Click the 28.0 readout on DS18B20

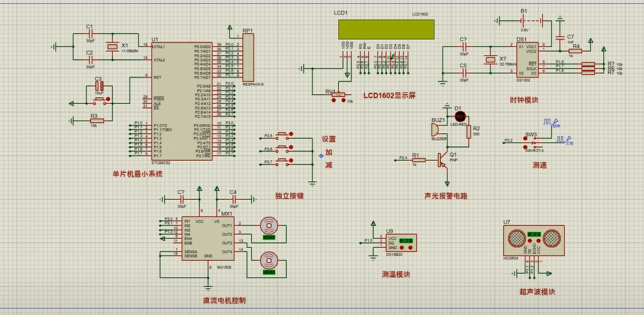(405, 241)
